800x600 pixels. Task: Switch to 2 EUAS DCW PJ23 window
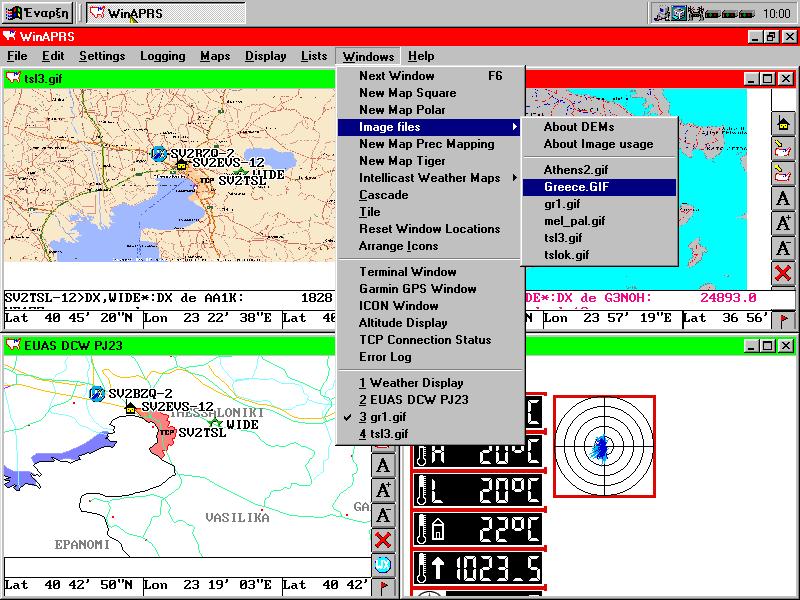click(429, 399)
